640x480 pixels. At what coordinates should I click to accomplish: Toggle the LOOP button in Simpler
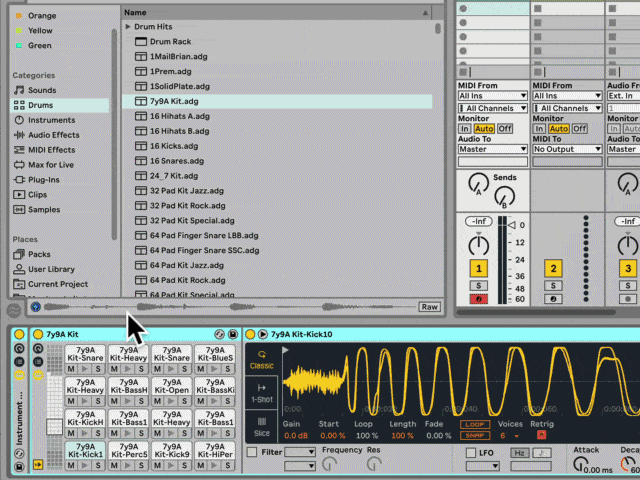[475, 424]
